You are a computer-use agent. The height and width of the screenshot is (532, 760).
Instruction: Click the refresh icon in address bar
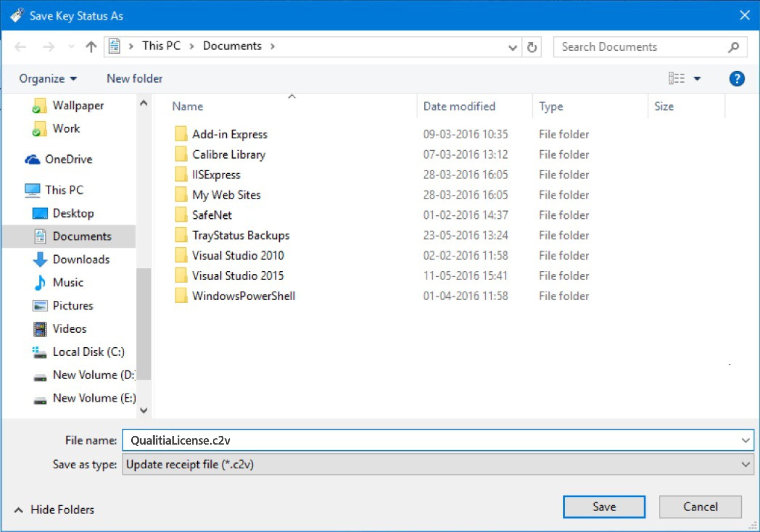tap(532, 47)
